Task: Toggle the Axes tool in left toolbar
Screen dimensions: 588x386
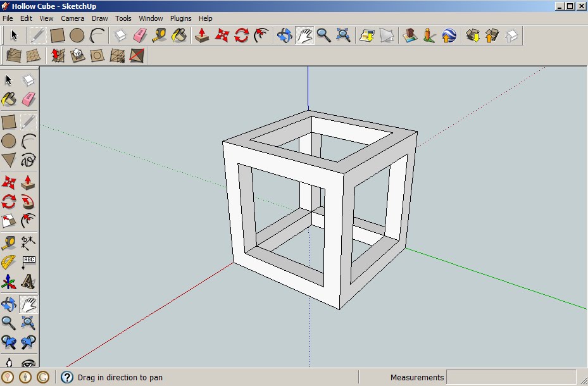Action: pyautogui.click(x=9, y=281)
